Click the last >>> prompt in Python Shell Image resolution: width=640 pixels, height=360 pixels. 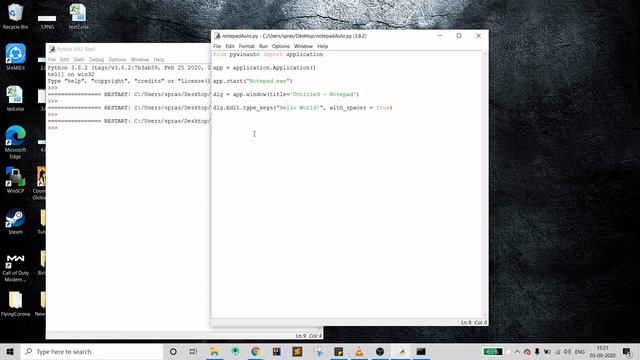pos(53,128)
